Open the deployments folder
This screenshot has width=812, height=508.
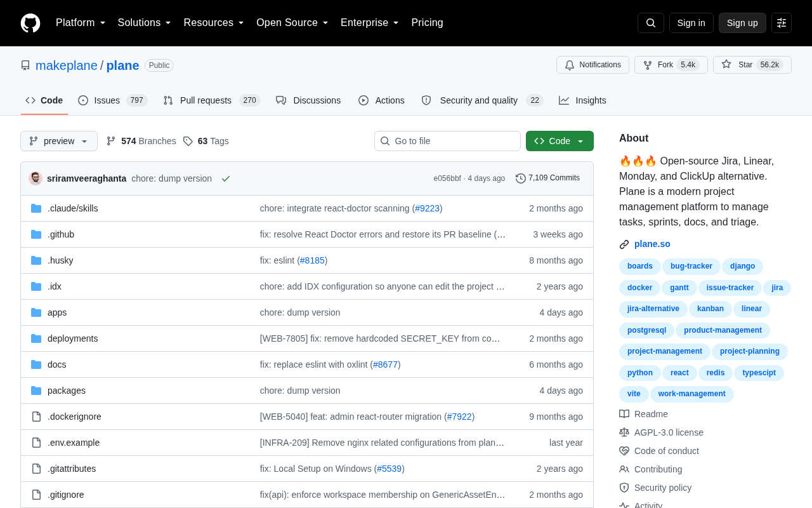[73, 338]
